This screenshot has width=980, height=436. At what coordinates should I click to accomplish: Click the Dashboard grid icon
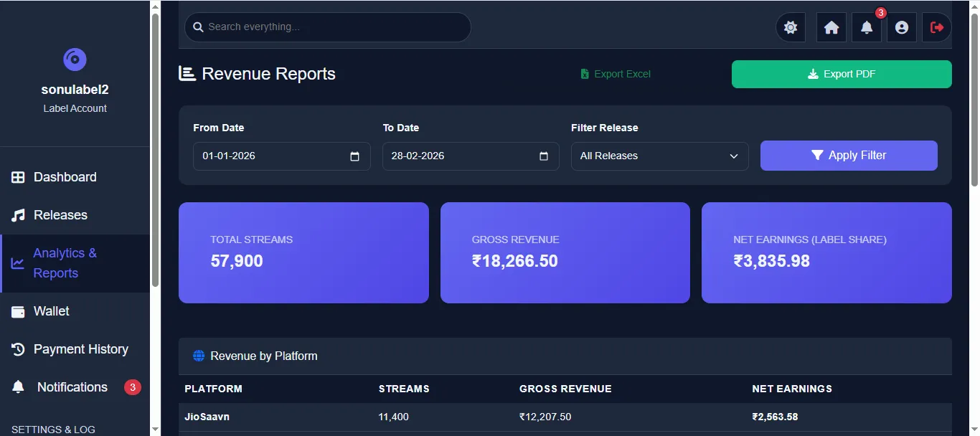pos(18,177)
